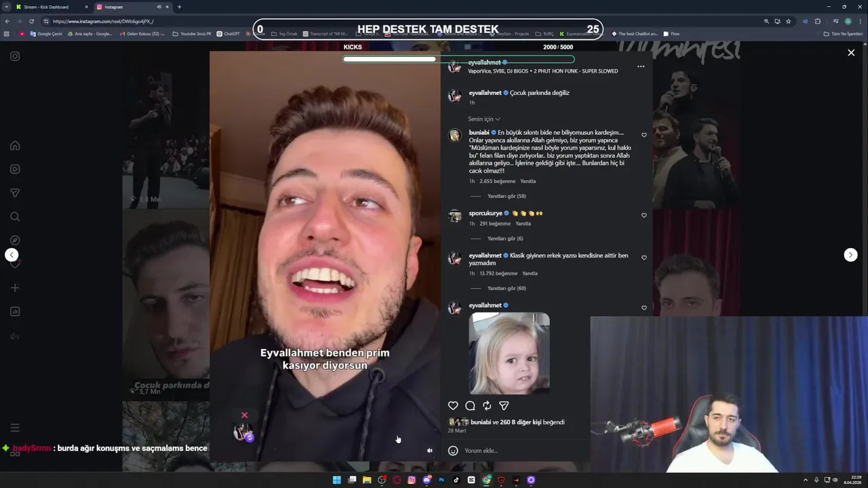
Task: Open the audio track 'VaporVice, SVBE, DJ BIGOS' link
Action: (542, 71)
